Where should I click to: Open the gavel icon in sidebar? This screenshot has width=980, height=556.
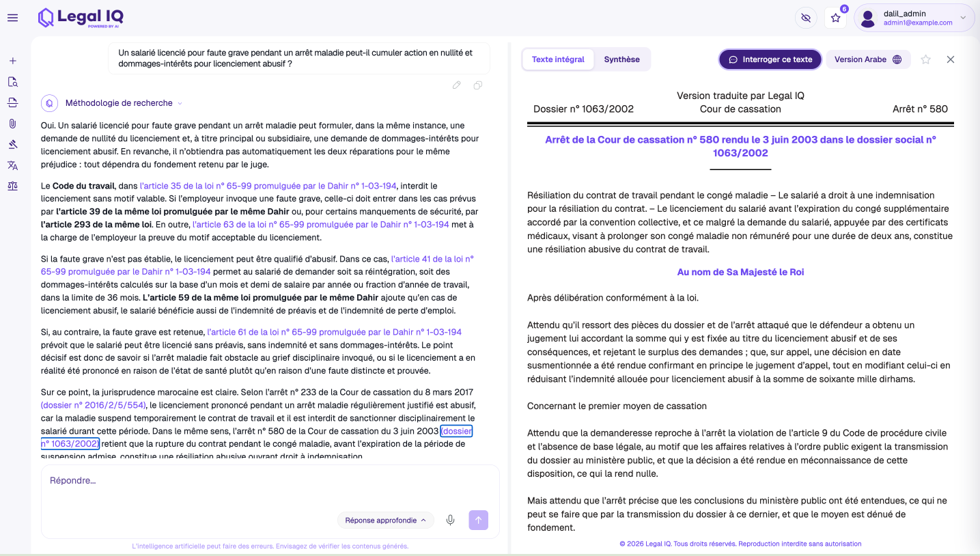(x=12, y=144)
